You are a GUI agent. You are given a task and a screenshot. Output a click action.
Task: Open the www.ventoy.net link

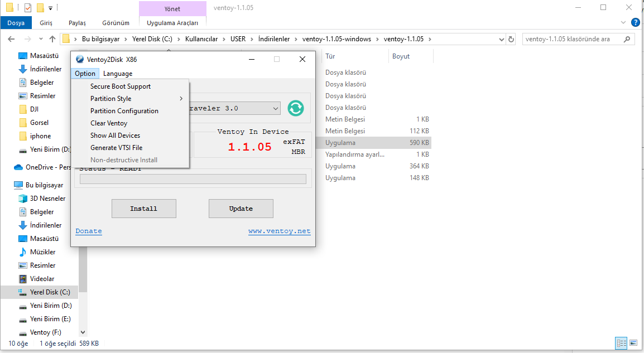click(x=279, y=231)
